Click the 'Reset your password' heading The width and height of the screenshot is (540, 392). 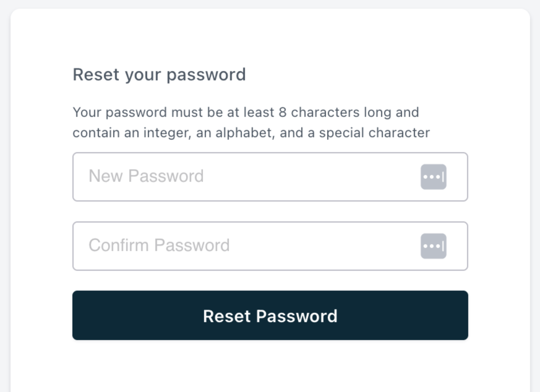click(x=159, y=75)
